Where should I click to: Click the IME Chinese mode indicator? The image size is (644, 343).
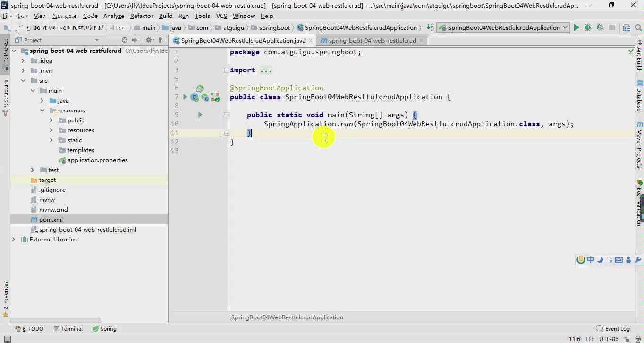click(x=591, y=260)
